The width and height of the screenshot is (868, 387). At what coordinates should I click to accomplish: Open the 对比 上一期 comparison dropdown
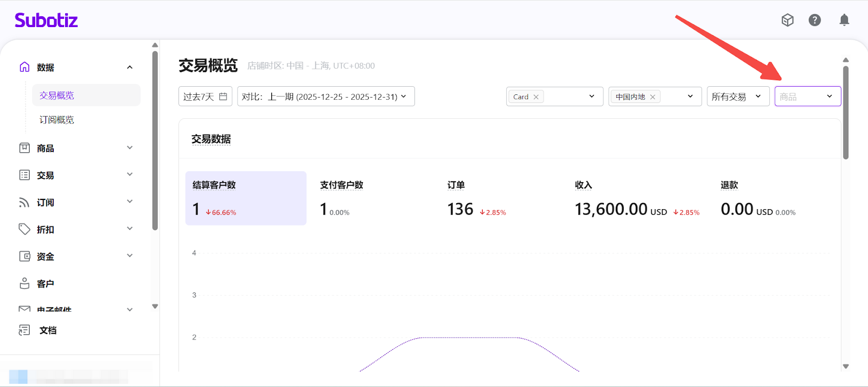click(325, 96)
